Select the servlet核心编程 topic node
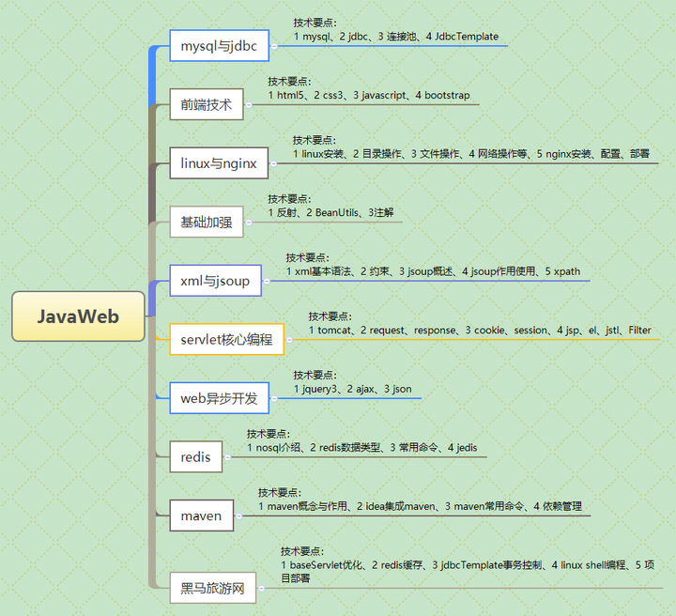 [226, 339]
